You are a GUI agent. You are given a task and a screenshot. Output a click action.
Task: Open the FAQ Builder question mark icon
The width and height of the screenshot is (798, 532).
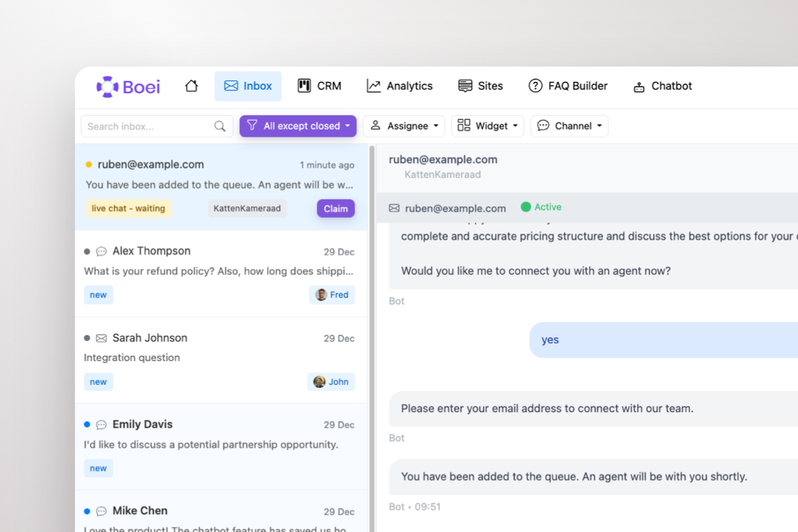coord(535,85)
